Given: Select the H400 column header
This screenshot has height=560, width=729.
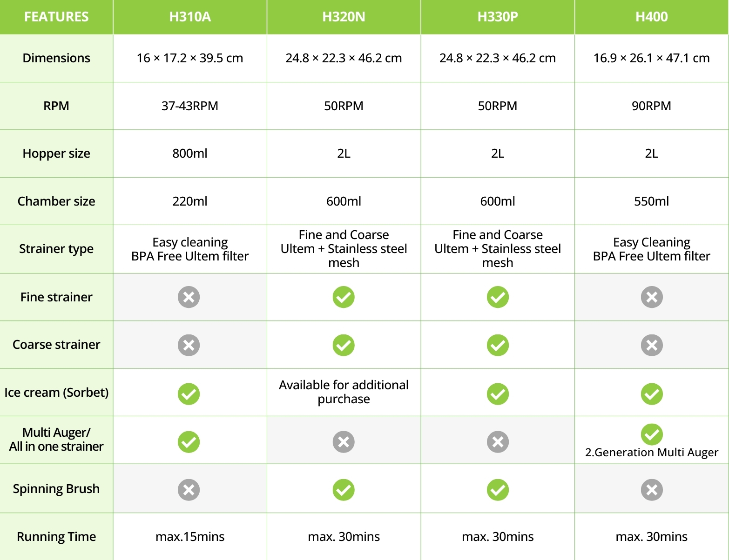Looking at the screenshot, I should (x=652, y=17).
